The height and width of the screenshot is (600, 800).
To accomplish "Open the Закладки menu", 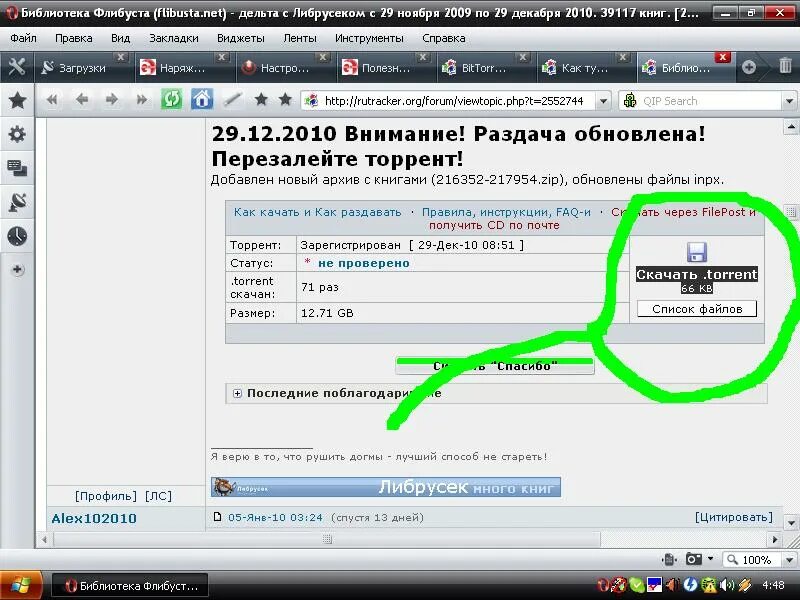I will click(173, 38).
